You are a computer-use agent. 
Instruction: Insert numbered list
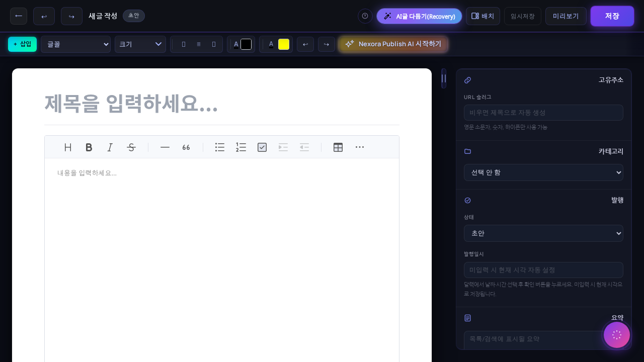(x=241, y=147)
